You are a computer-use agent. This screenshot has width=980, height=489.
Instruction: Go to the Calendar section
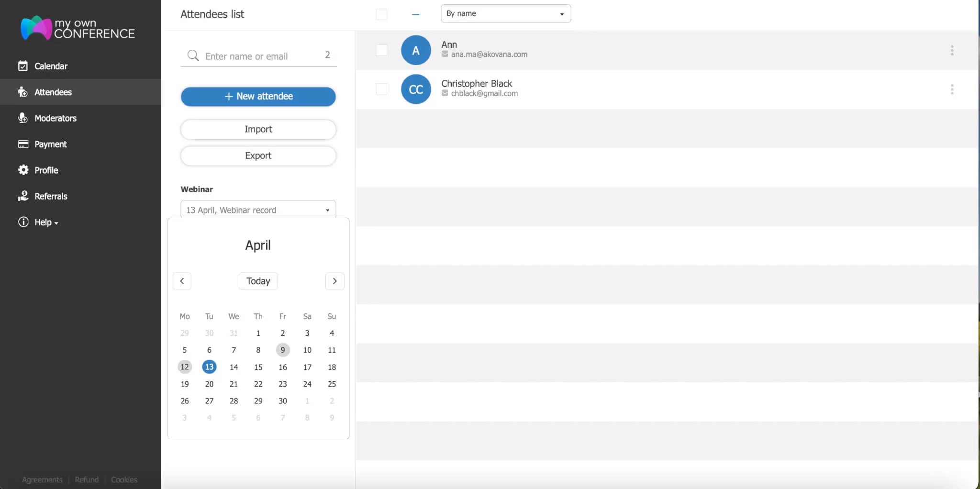click(x=50, y=66)
